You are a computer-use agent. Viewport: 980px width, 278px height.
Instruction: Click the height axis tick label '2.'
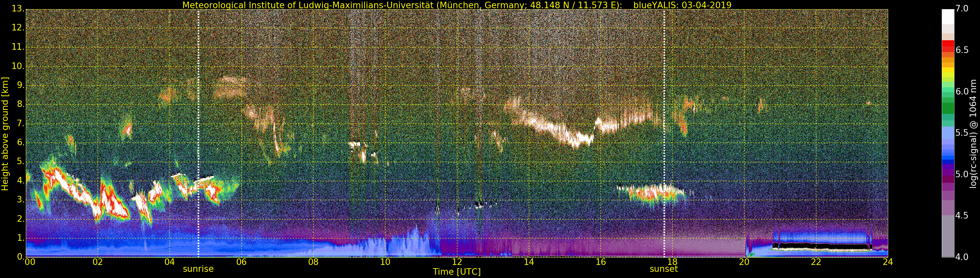pos(21,219)
